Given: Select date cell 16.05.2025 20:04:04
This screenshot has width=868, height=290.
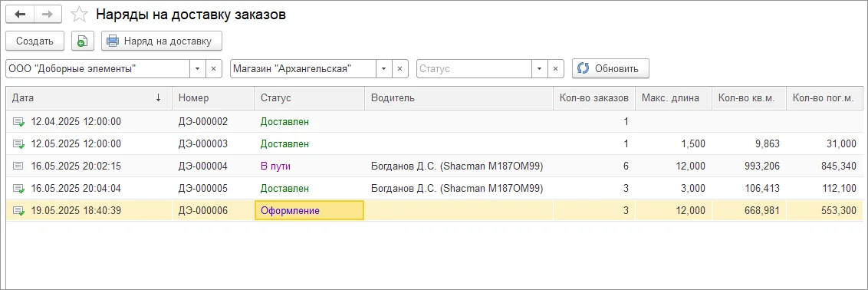Looking at the screenshot, I should coord(76,189).
